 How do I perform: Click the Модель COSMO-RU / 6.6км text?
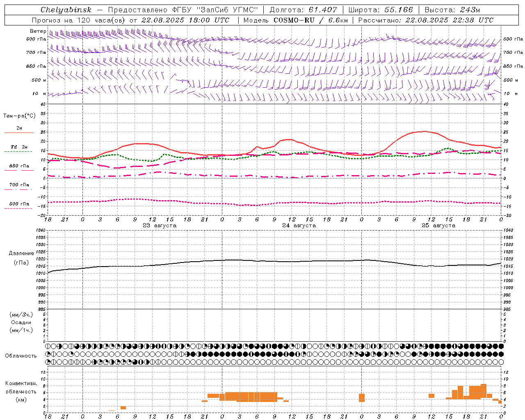(x=296, y=20)
